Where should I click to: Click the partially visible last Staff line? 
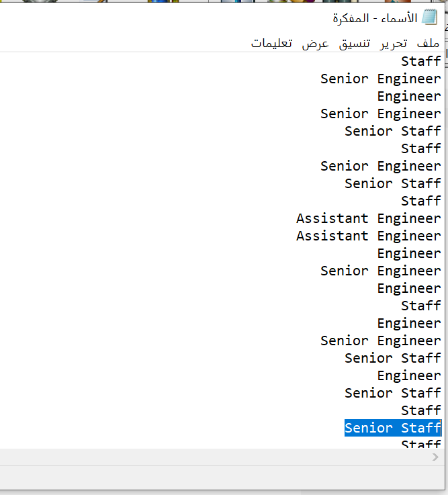(x=421, y=444)
